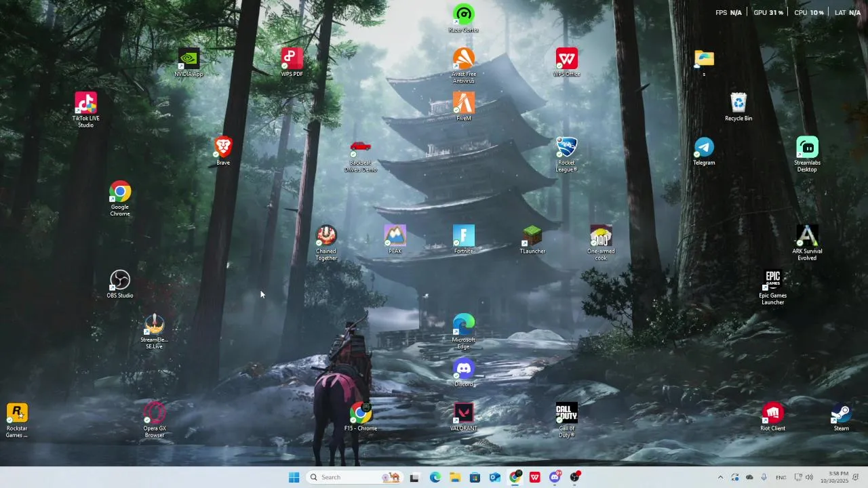This screenshot has width=868, height=488.
Task: Open Task View from the taskbar
Action: 414,477
